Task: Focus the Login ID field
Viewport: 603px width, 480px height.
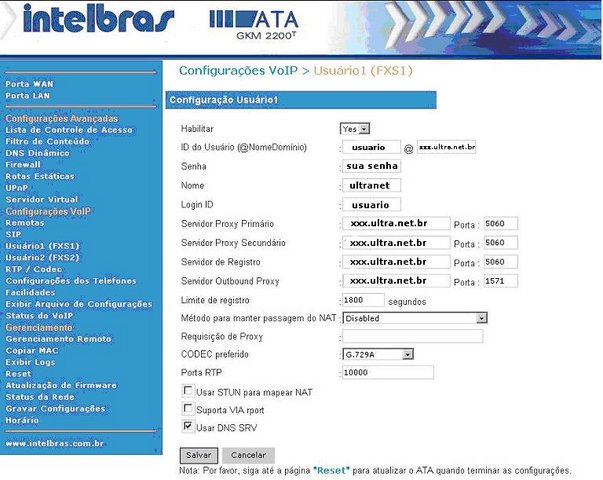Action: click(371, 205)
